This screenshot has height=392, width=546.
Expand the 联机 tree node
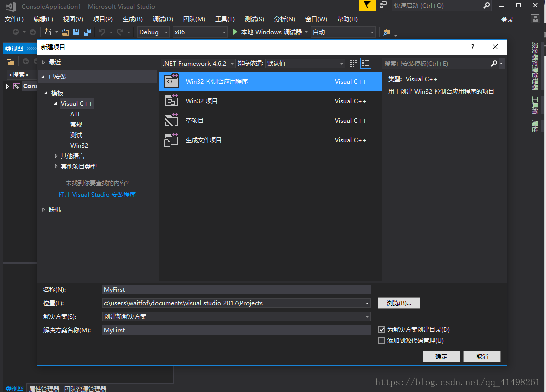point(43,209)
